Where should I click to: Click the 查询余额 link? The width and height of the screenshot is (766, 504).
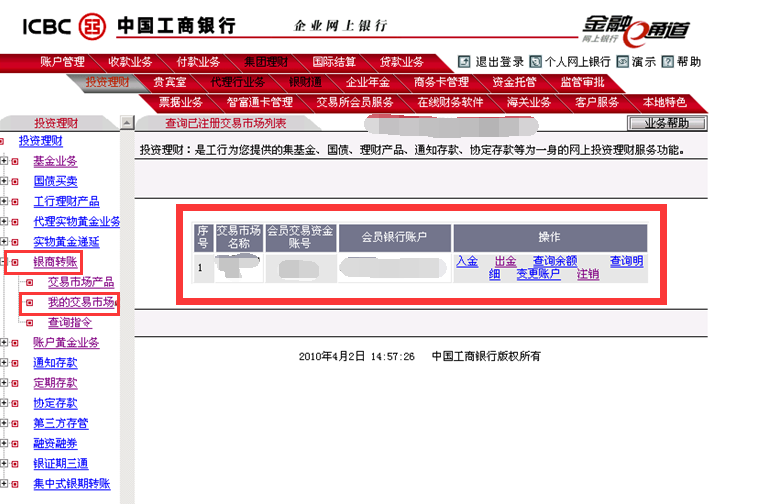555,261
